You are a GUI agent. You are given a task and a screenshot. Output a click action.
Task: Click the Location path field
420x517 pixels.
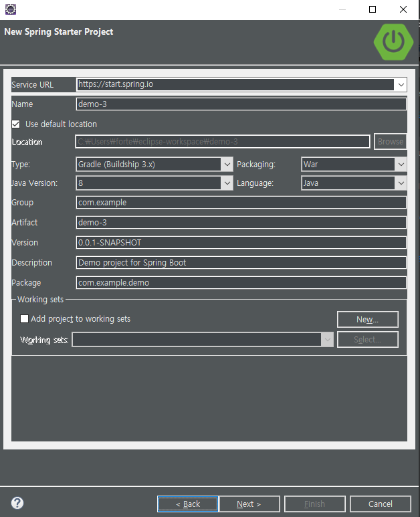point(223,142)
